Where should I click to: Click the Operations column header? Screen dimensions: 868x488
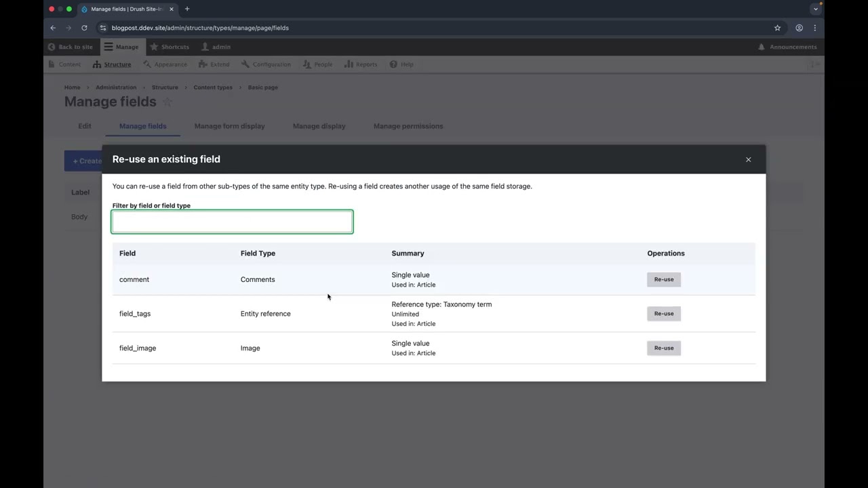(666, 253)
